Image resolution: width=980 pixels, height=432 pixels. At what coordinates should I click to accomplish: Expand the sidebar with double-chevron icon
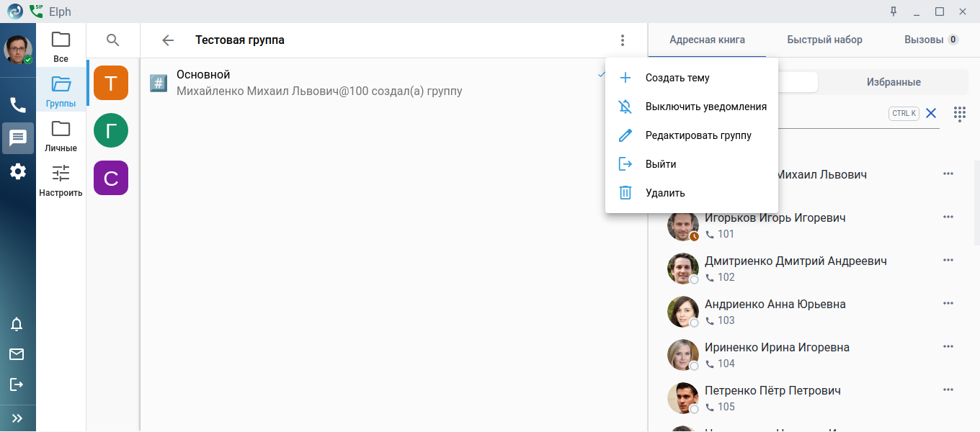[x=17, y=418]
